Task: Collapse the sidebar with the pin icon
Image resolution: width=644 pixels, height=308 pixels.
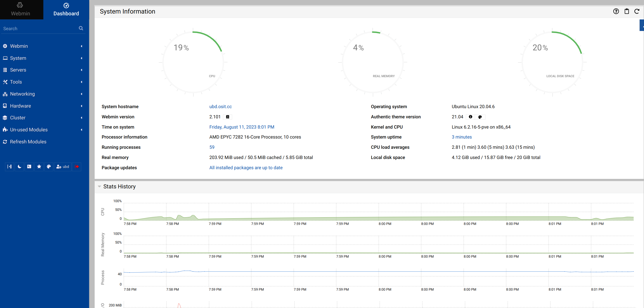Action: [9, 167]
